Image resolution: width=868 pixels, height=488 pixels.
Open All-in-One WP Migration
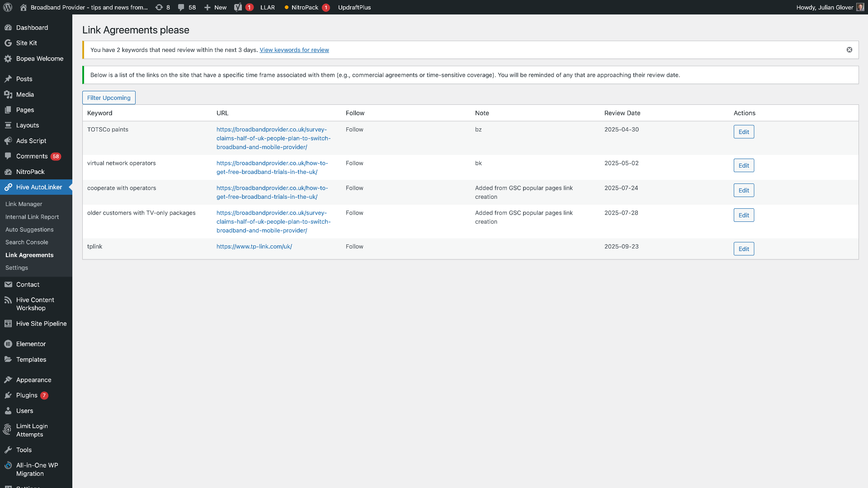pyautogui.click(x=36, y=469)
